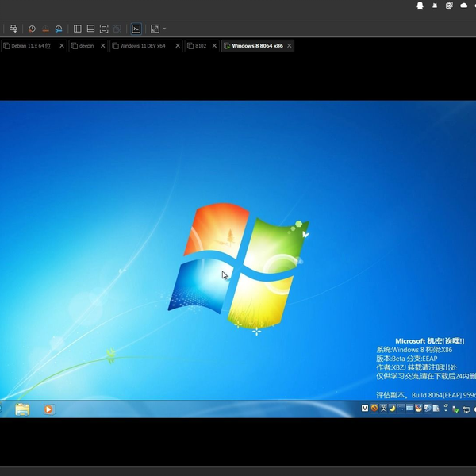Screen dimensions: 476x476
Task: Open the network status tray icon
Action: 466,409
